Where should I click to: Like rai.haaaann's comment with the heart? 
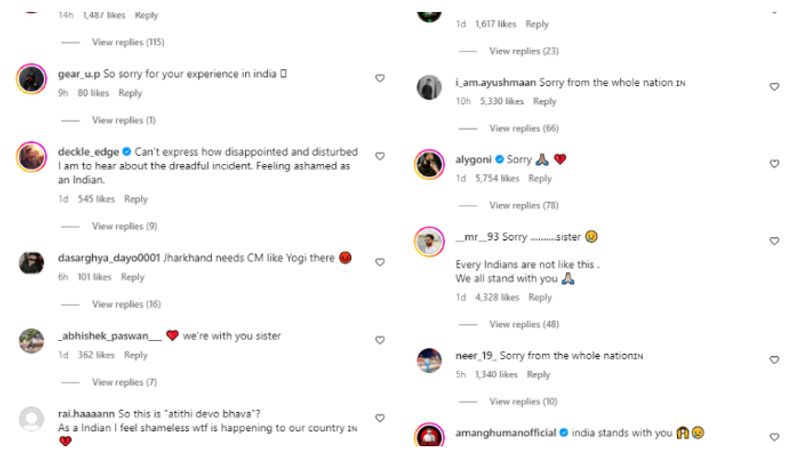[379, 418]
